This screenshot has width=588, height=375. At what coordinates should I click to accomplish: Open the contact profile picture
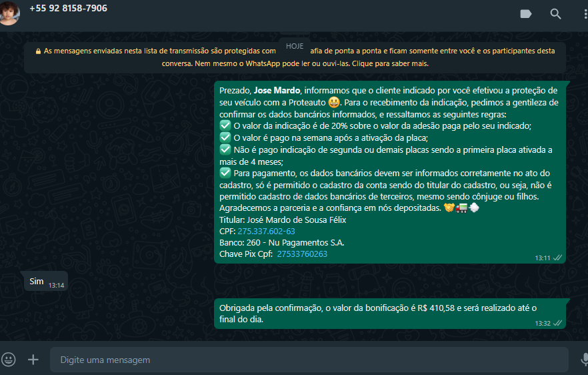pyautogui.click(x=9, y=12)
